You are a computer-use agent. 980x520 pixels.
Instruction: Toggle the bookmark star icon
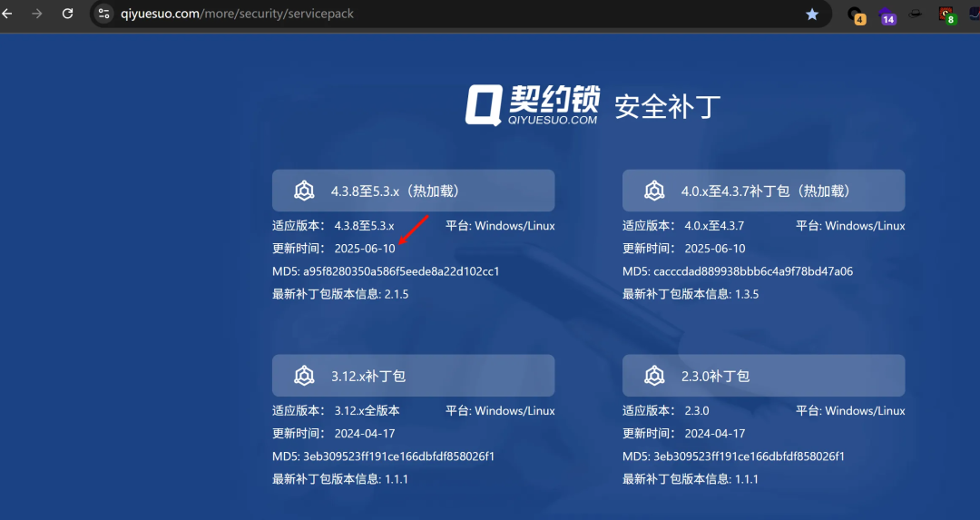(812, 14)
